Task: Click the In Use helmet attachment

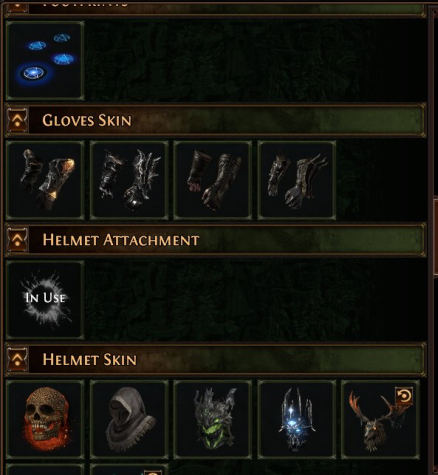Action: click(x=45, y=300)
